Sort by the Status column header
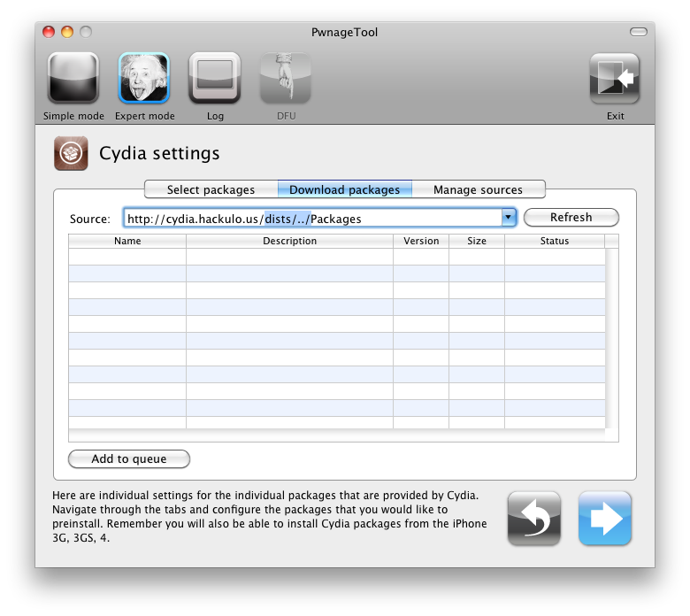Image resolution: width=690 pixels, height=616 pixels. (x=555, y=241)
